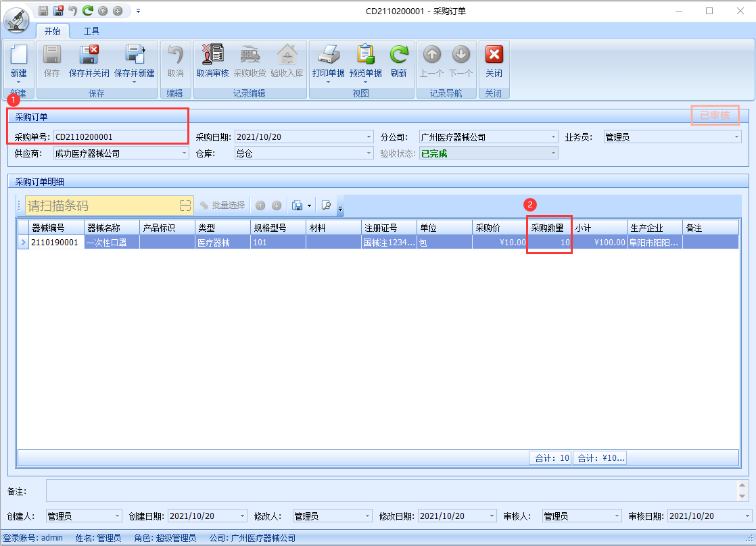
Task: Open the 分公司 branch company dropdown
Action: coord(554,137)
